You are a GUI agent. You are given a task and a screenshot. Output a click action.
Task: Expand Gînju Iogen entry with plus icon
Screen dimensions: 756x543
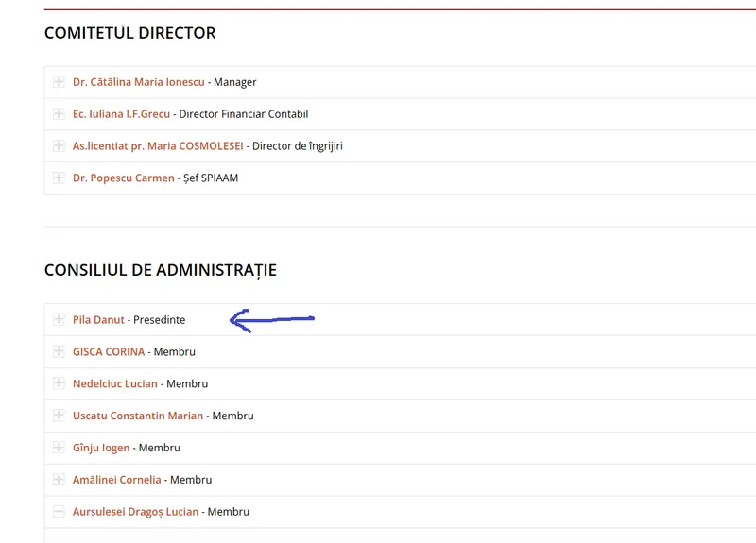point(59,448)
